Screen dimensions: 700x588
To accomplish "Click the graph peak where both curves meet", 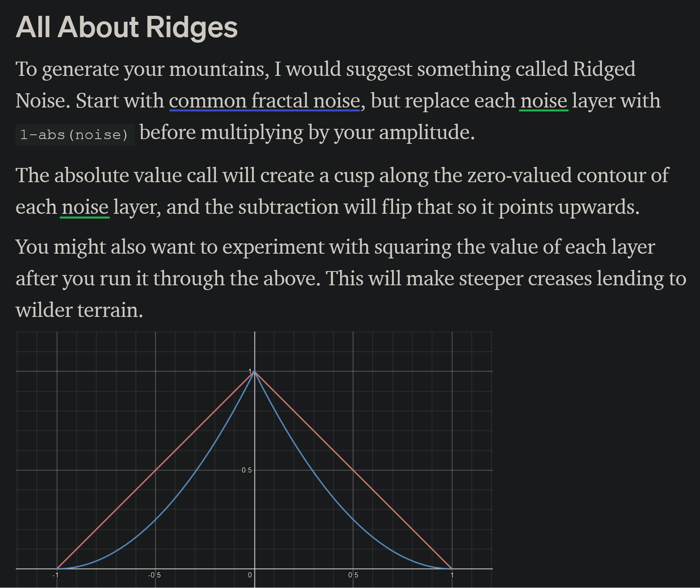I will pyautogui.click(x=255, y=371).
